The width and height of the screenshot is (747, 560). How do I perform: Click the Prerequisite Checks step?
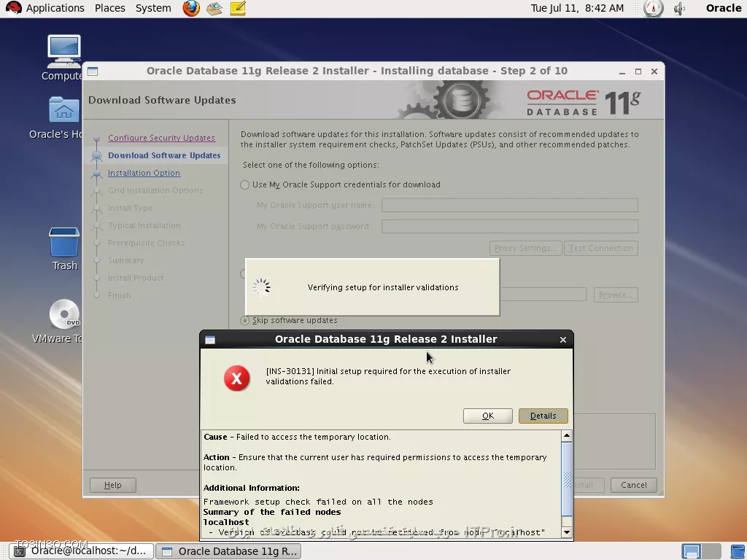click(x=146, y=243)
